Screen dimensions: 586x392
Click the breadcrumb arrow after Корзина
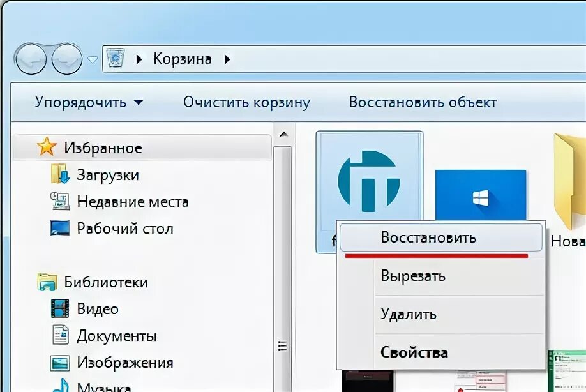[x=227, y=59]
